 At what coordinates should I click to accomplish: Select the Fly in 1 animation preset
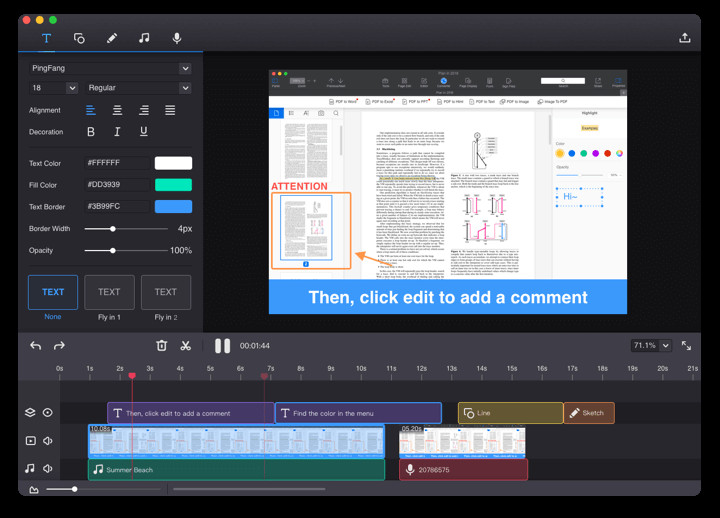coord(109,292)
